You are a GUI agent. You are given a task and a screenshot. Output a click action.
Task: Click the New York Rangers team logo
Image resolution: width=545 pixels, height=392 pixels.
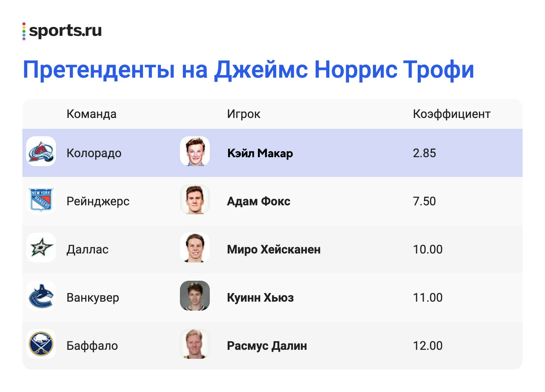(x=41, y=199)
